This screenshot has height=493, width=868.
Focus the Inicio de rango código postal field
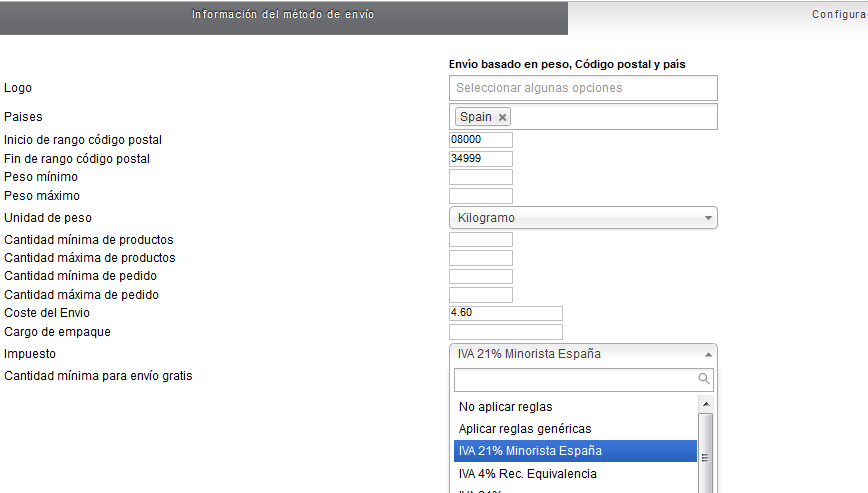click(x=480, y=139)
